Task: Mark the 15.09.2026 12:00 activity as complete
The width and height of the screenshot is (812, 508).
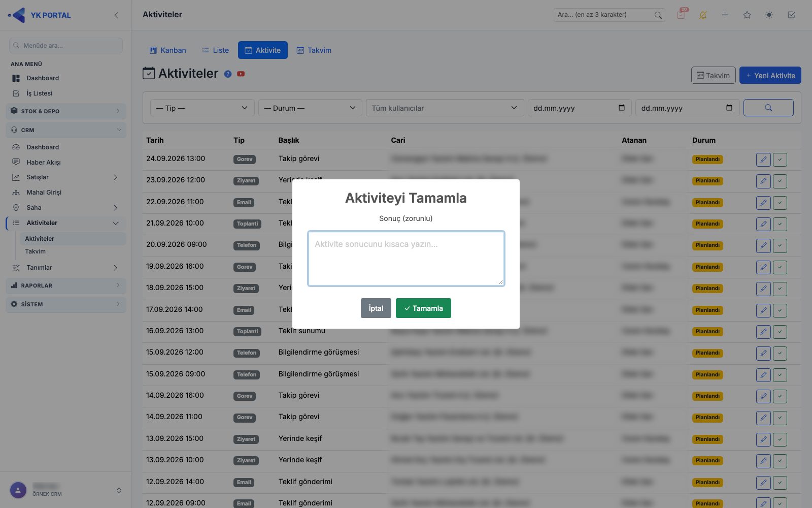Action: (x=780, y=353)
